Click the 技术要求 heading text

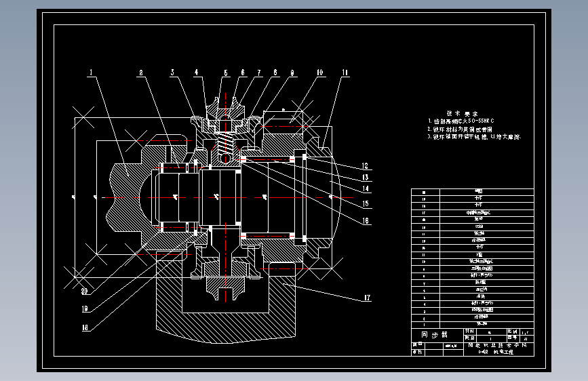click(x=463, y=113)
